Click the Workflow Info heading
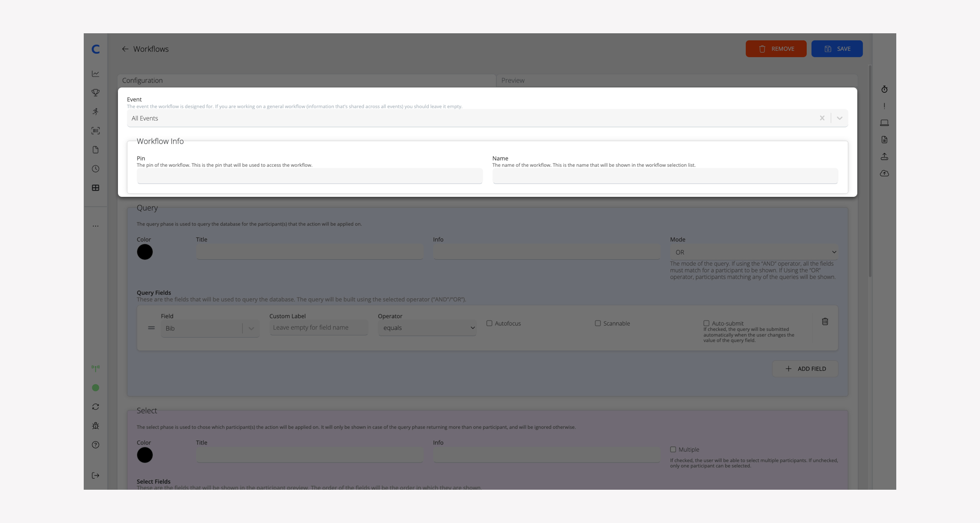Screen dimensions: 980x523 pyautogui.click(x=160, y=141)
